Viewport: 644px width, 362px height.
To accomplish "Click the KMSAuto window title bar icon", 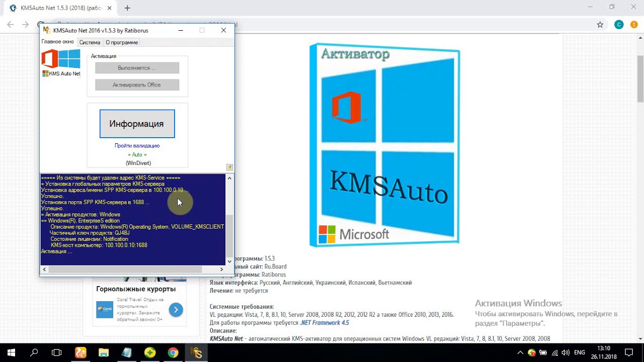I will [47, 30].
